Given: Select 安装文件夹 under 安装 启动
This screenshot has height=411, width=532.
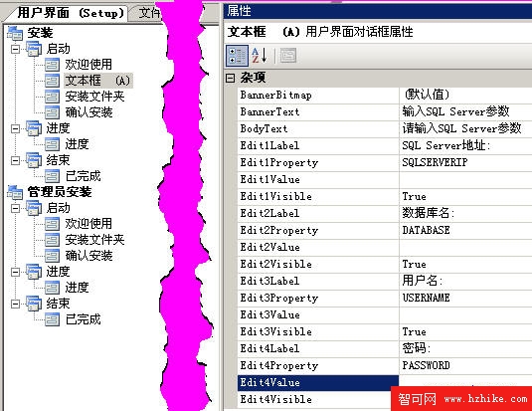Looking at the screenshot, I should 94,97.
